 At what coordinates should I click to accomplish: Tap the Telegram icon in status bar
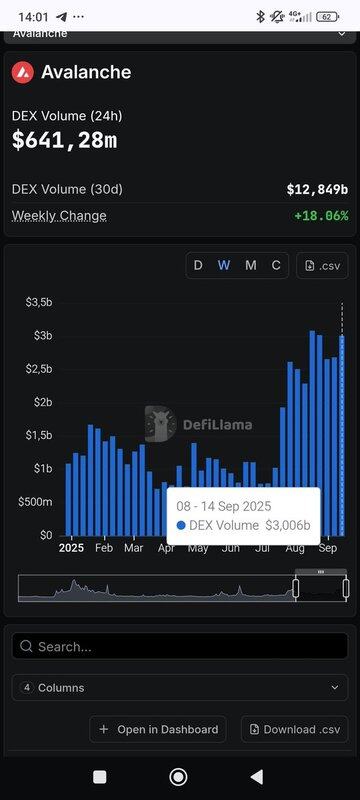click(61, 16)
